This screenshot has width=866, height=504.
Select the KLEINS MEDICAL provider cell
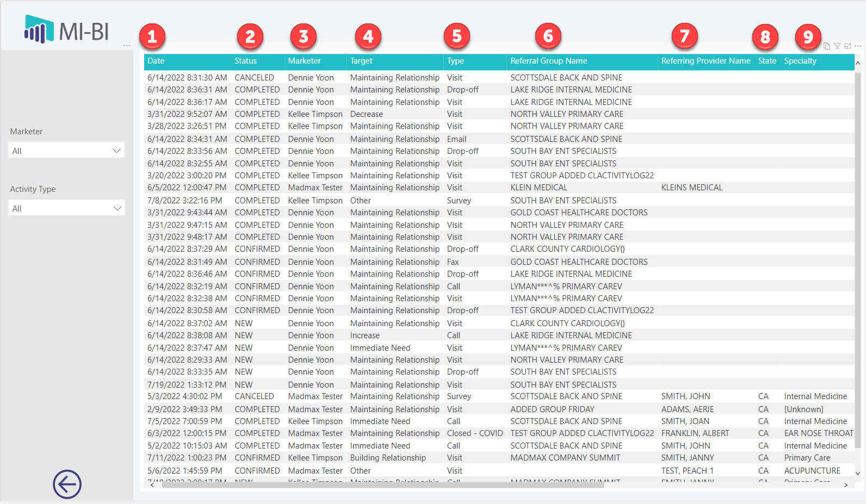pyautogui.click(x=691, y=188)
